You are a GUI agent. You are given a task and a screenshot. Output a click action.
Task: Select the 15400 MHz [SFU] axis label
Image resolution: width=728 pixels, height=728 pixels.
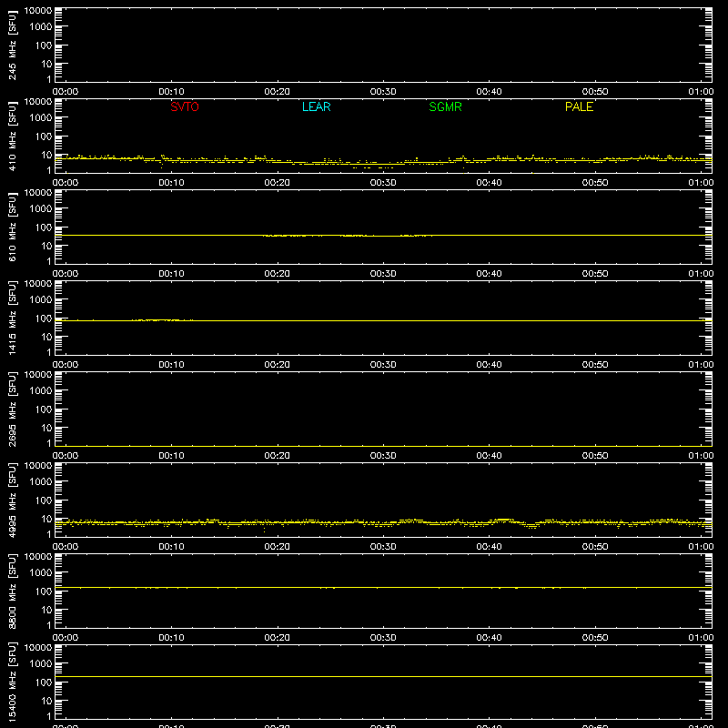[x=12, y=682]
